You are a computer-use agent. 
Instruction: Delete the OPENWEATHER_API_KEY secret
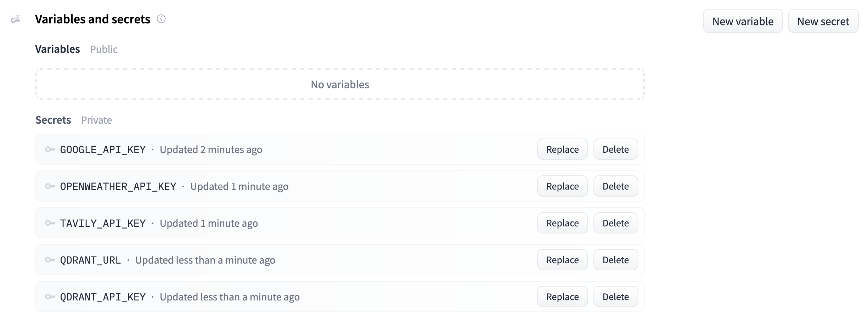click(x=616, y=186)
